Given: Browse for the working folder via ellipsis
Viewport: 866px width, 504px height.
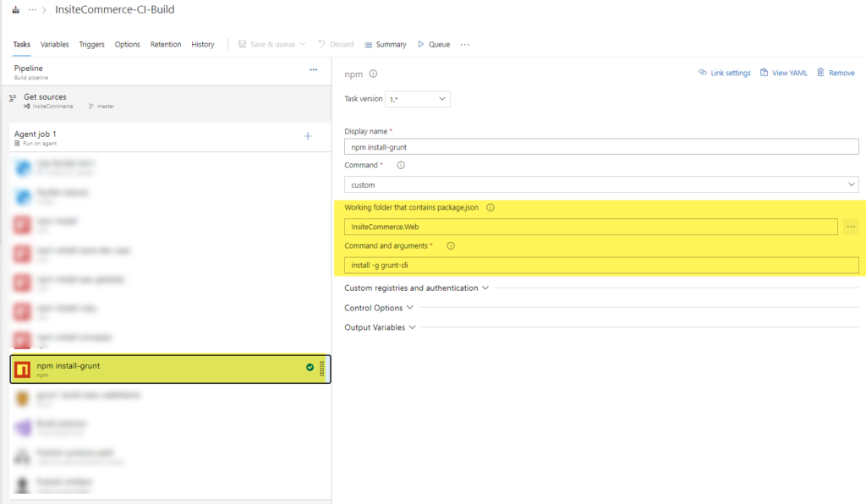Looking at the screenshot, I should click(x=851, y=227).
